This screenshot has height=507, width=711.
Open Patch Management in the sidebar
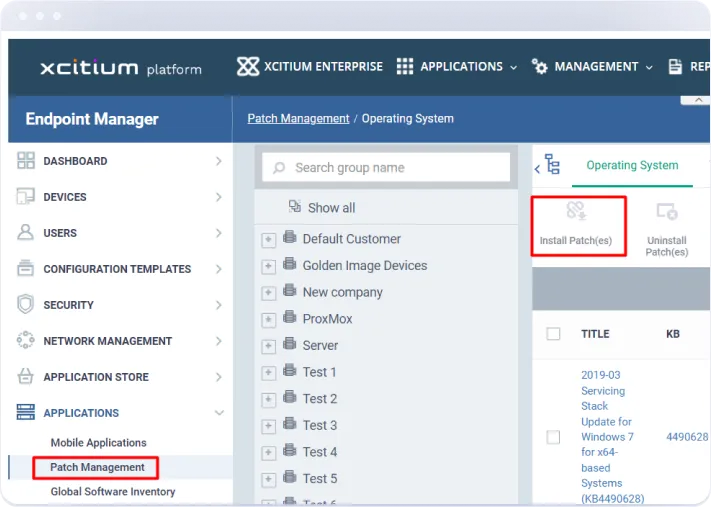[97, 467]
